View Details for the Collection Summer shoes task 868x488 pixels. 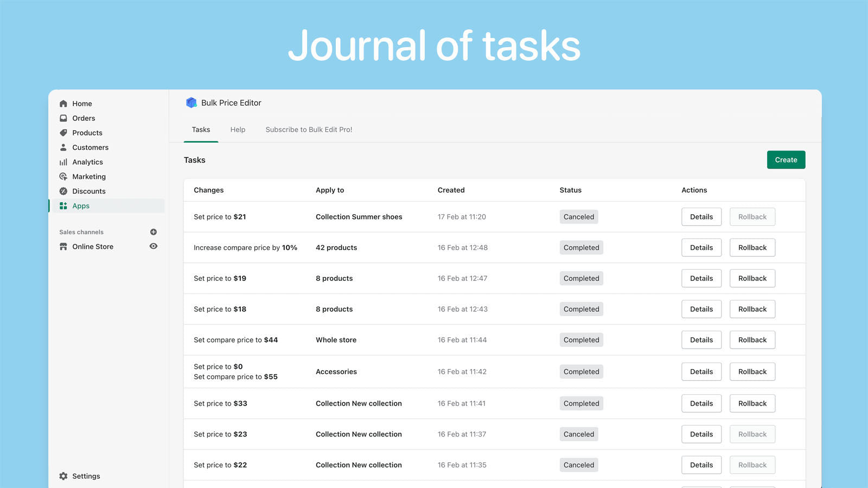pyautogui.click(x=701, y=216)
